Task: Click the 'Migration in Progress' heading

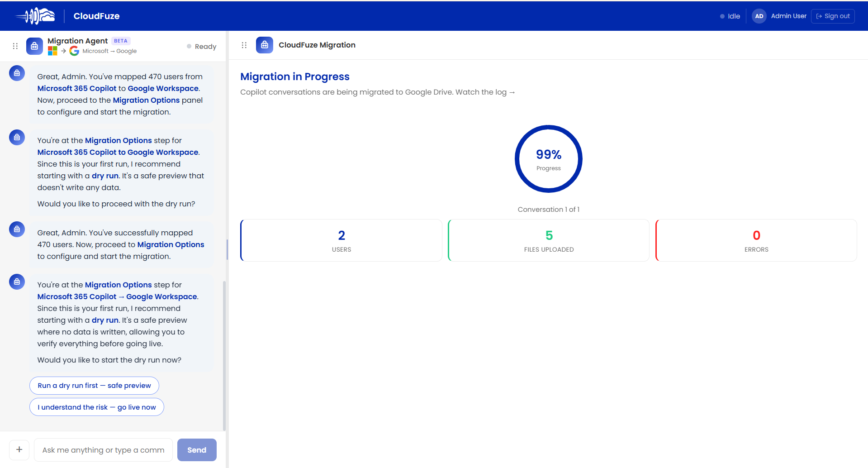Action: pyautogui.click(x=295, y=76)
